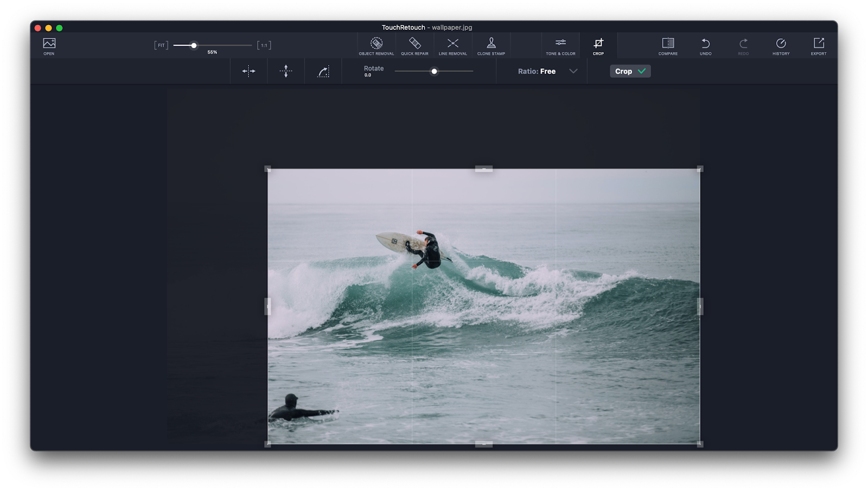Click the top edge crop handle
Viewport: 868px width, 491px height.
(x=484, y=169)
